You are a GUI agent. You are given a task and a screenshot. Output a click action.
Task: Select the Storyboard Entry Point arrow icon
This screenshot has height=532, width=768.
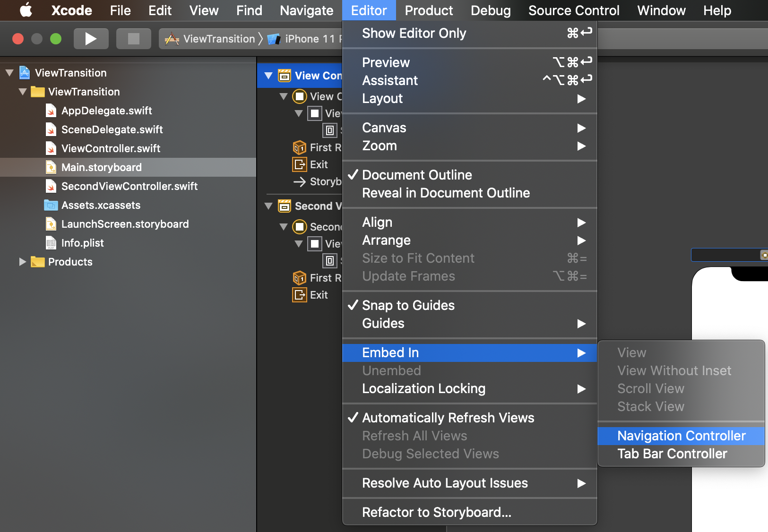click(300, 181)
